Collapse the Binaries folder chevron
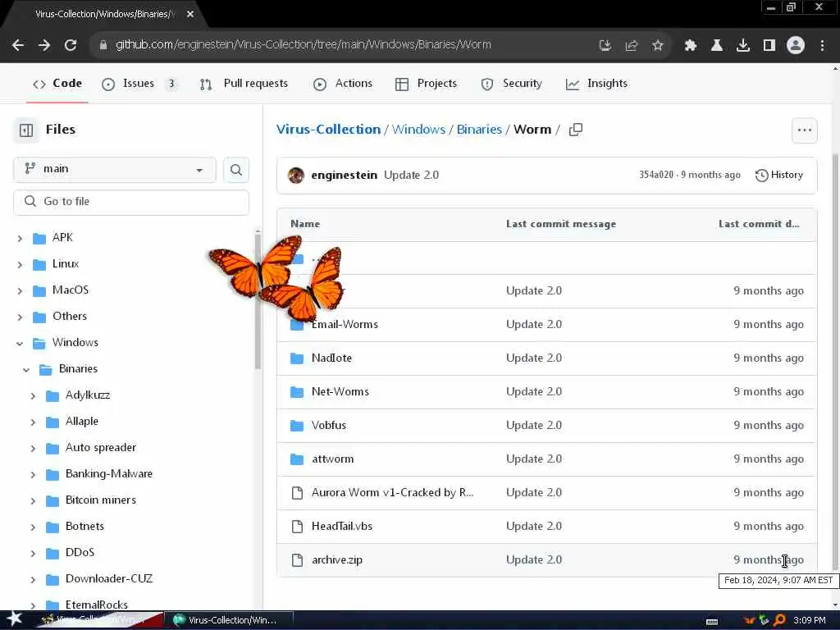840x630 pixels. point(26,370)
